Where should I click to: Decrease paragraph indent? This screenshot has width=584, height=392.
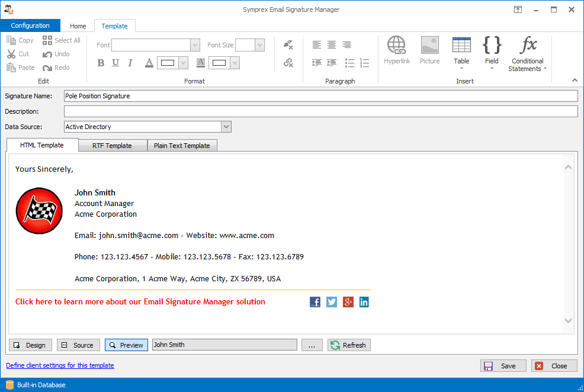pos(317,63)
